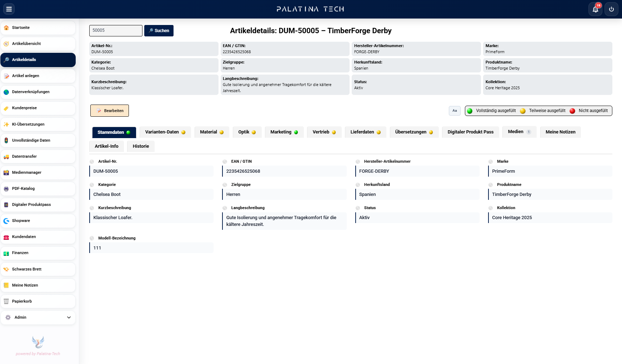Click the power logout icon
622x364 pixels.
(x=611, y=9)
